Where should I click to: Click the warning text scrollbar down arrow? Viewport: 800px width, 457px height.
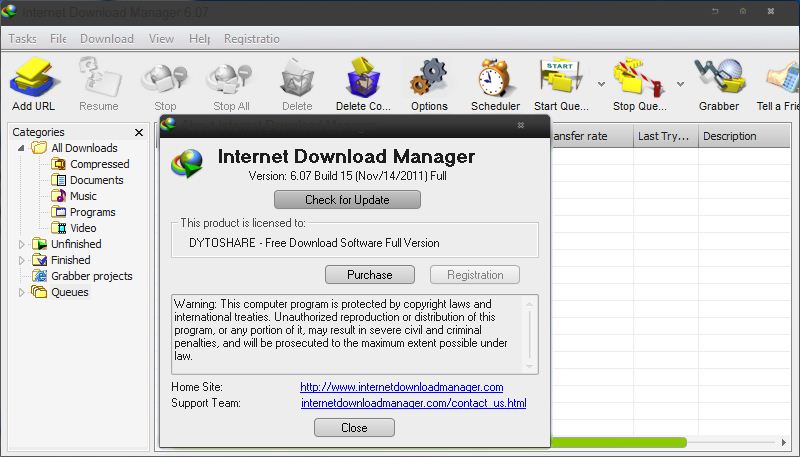coord(530,366)
